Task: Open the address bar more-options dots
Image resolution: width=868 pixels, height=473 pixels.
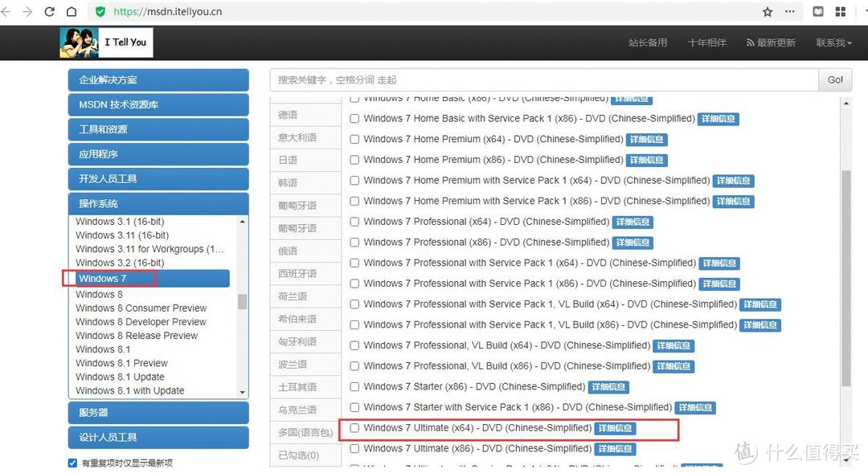Action: pos(790,11)
